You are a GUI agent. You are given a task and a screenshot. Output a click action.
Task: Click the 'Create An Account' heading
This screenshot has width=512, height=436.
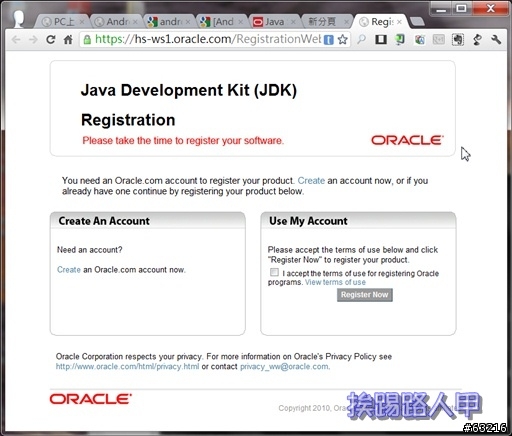click(x=104, y=221)
